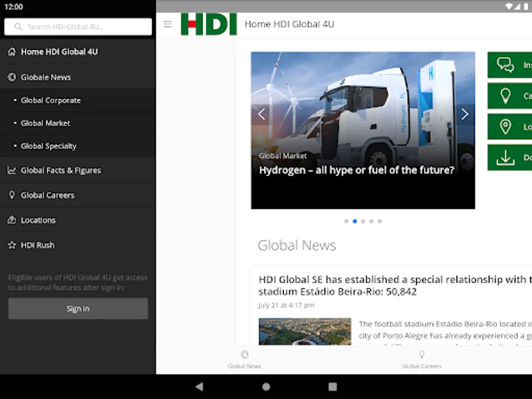The image size is (532, 399).
Task: Click the globe icon beside Globale News
Action: tap(12, 77)
